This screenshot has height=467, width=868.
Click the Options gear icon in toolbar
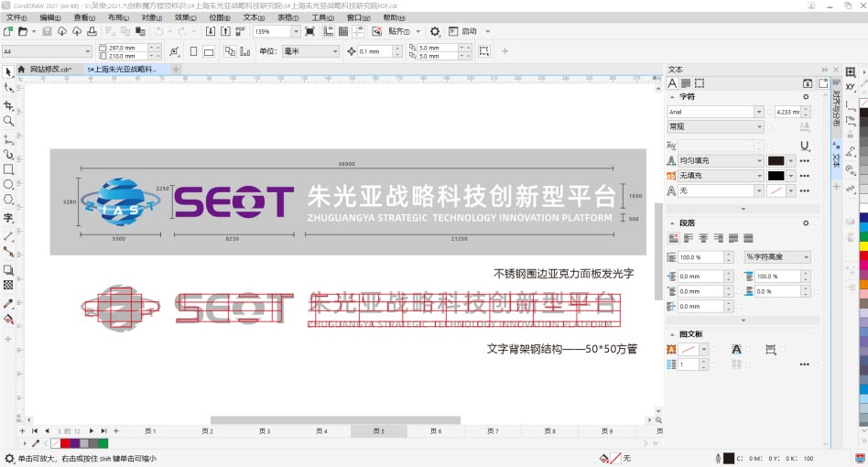[435, 31]
